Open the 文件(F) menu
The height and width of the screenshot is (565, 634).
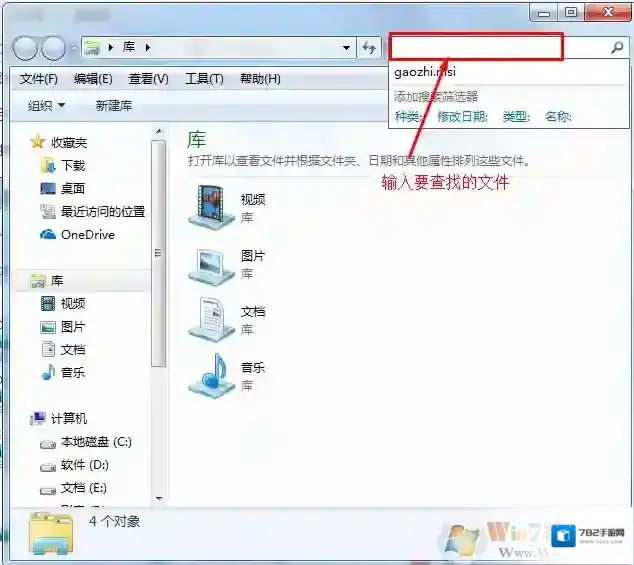click(38, 78)
